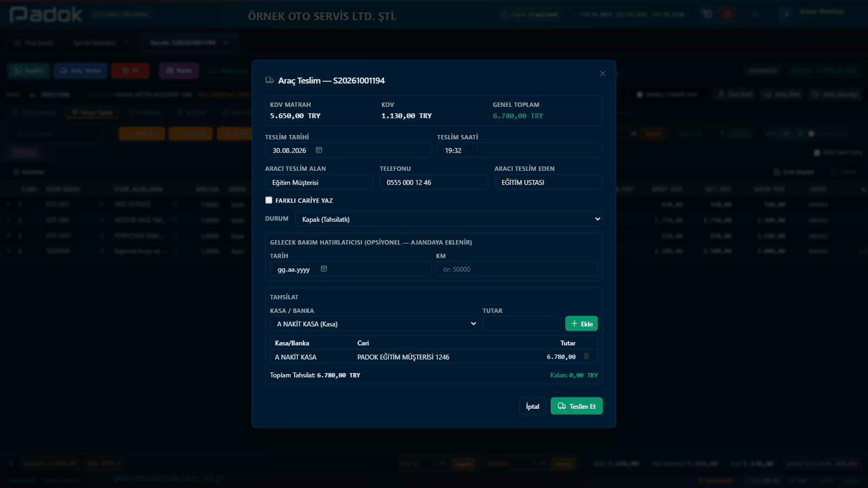868x488 pixels.
Task: Click the reminder Tarih gg.aa.yyyy field
Action: [351, 269]
